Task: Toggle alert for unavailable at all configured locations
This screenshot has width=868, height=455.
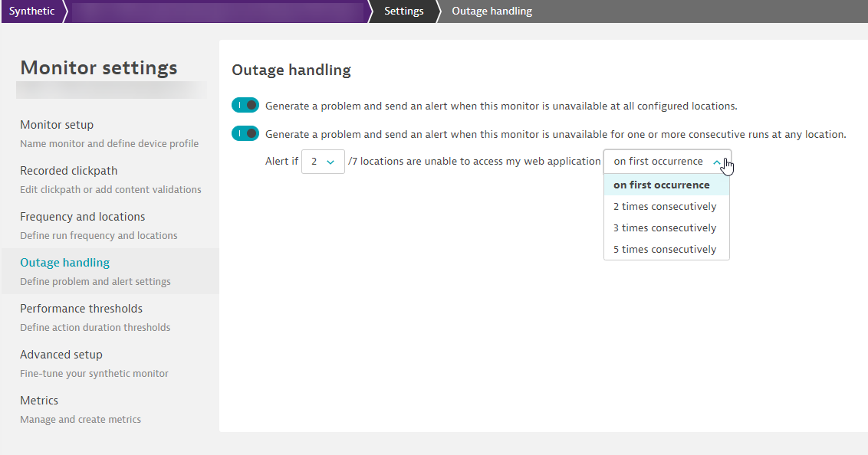Action: [x=245, y=106]
